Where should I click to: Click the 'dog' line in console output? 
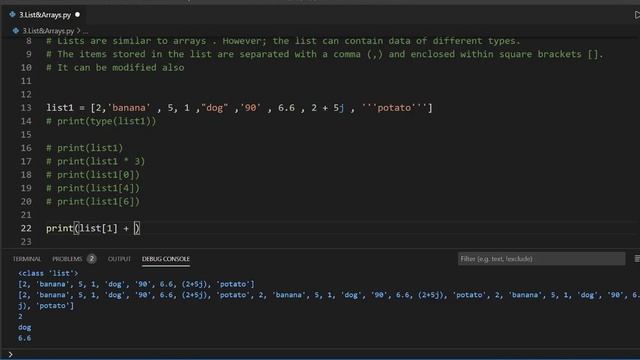tap(24, 327)
